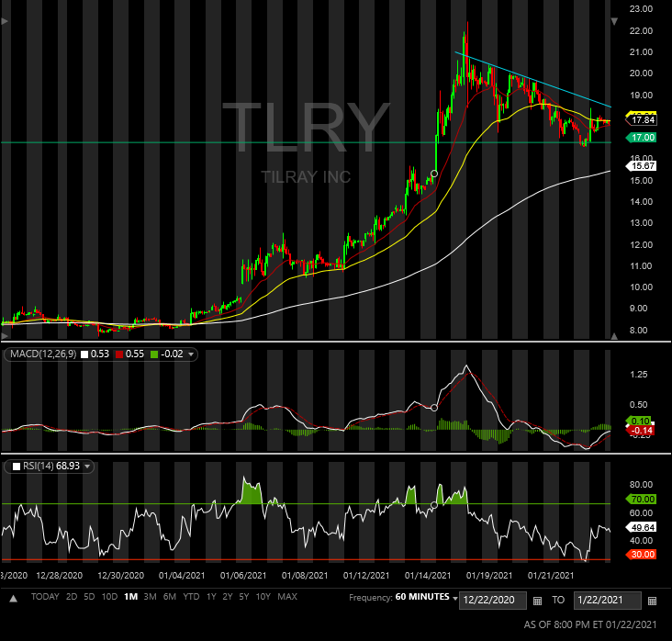Select the 6M time range
Screen dimensions: 672x641
pos(170,597)
